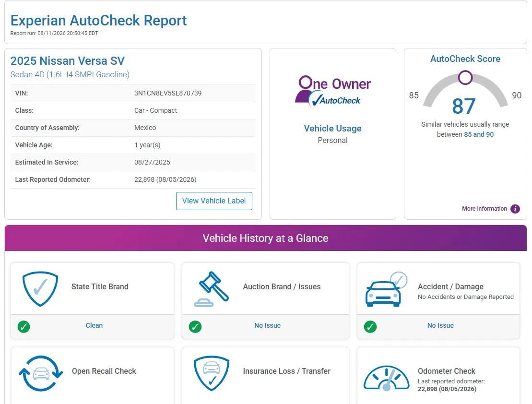This screenshot has height=404, width=532.
Task: Click the Estimated In Service row label
Action: pyautogui.click(x=47, y=162)
